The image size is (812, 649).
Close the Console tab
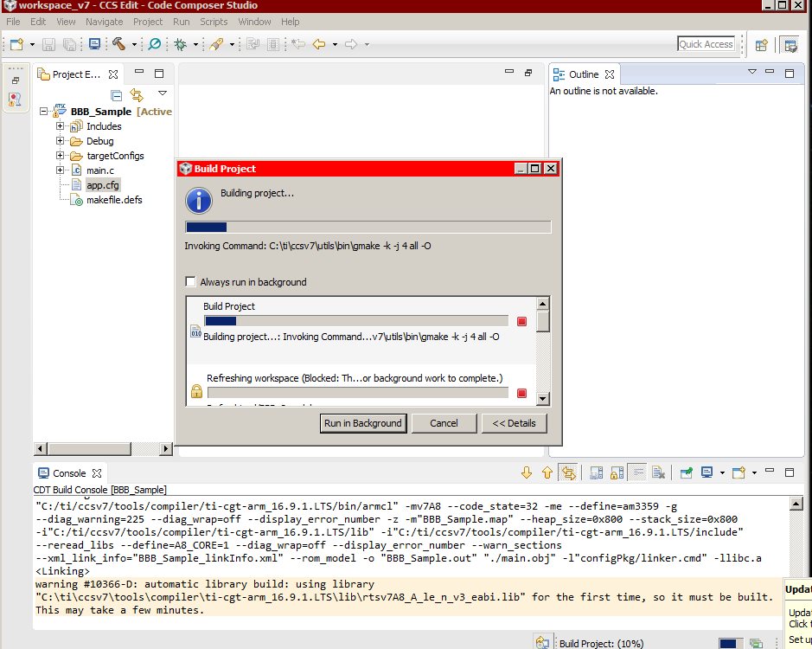[96, 473]
